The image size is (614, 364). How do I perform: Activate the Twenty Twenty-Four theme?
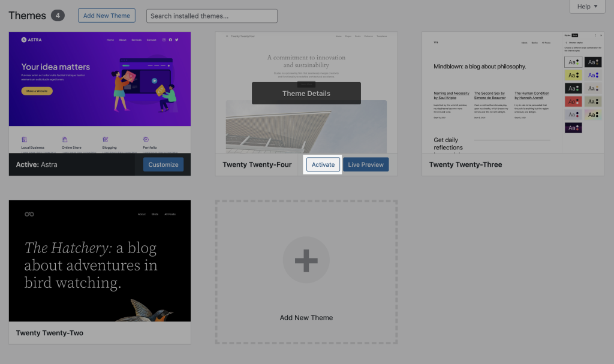pos(323,165)
